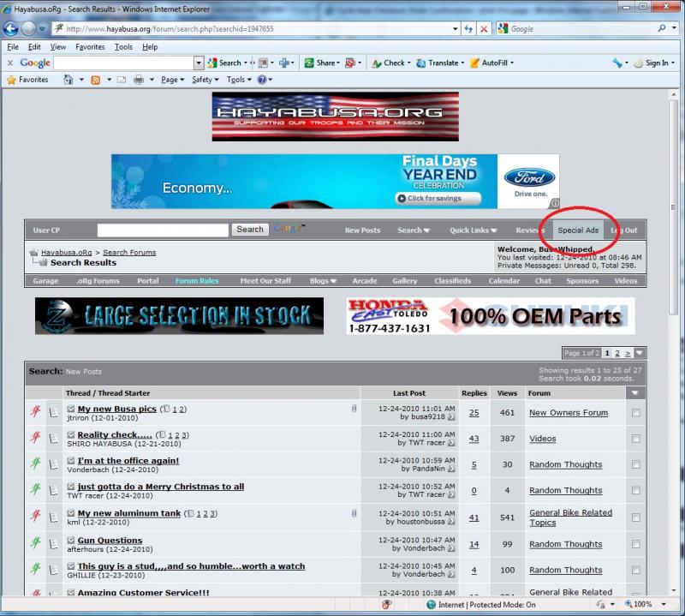
Task: Click the Stop loading icon
Action: 485,28
